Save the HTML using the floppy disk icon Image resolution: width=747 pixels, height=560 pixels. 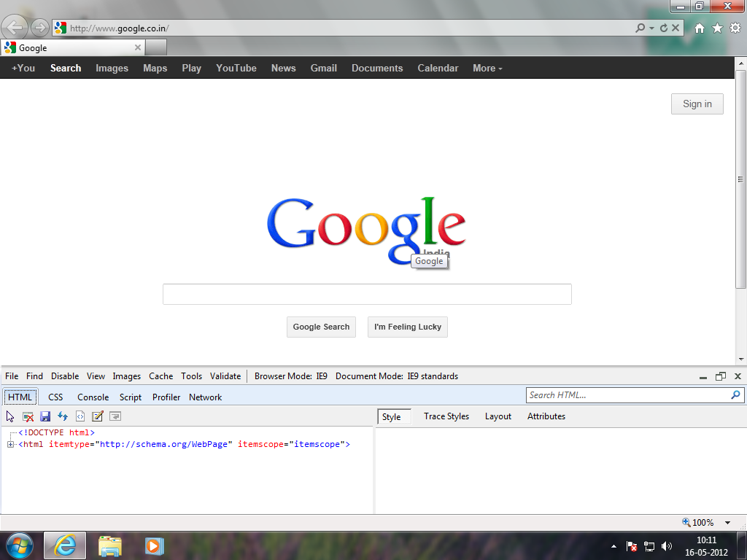(x=45, y=416)
